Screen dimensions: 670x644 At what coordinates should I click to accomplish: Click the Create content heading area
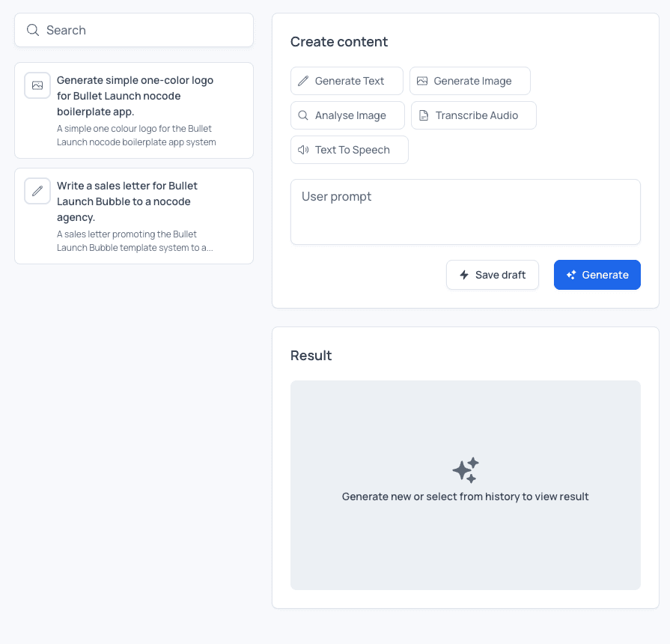(339, 42)
